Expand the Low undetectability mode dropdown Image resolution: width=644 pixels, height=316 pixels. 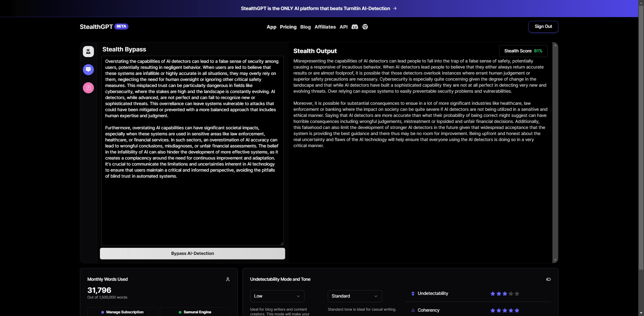coord(277,296)
